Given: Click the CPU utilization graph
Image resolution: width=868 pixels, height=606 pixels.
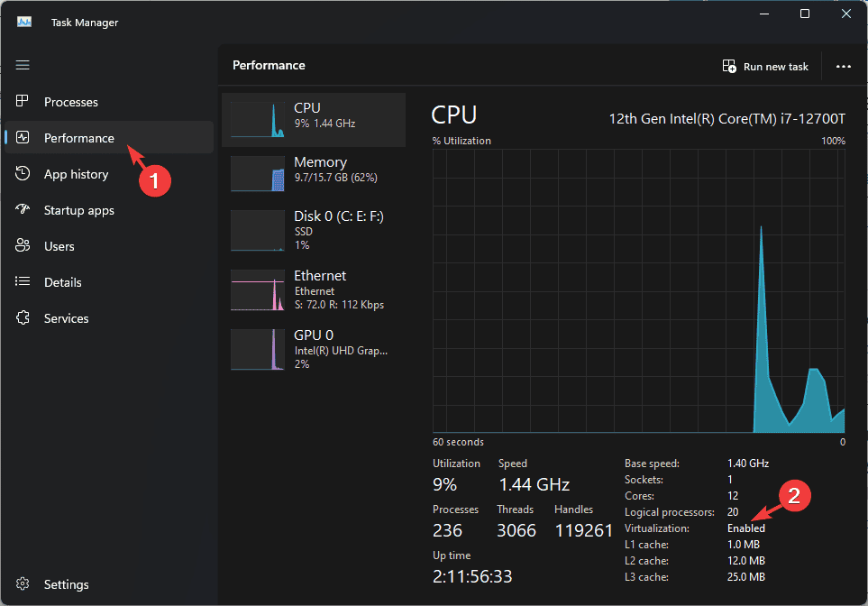Looking at the screenshot, I should click(x=638, y=290).
